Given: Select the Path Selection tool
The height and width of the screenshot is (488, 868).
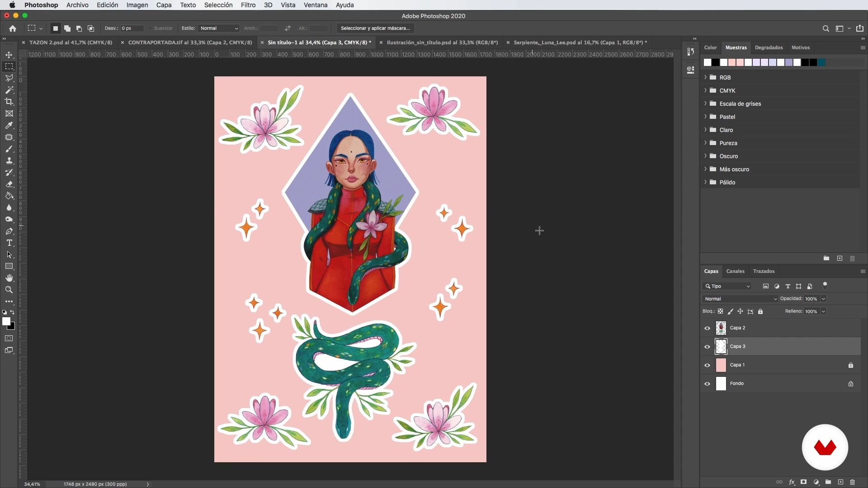Looking at the screenshot, I should pos(9,254).
